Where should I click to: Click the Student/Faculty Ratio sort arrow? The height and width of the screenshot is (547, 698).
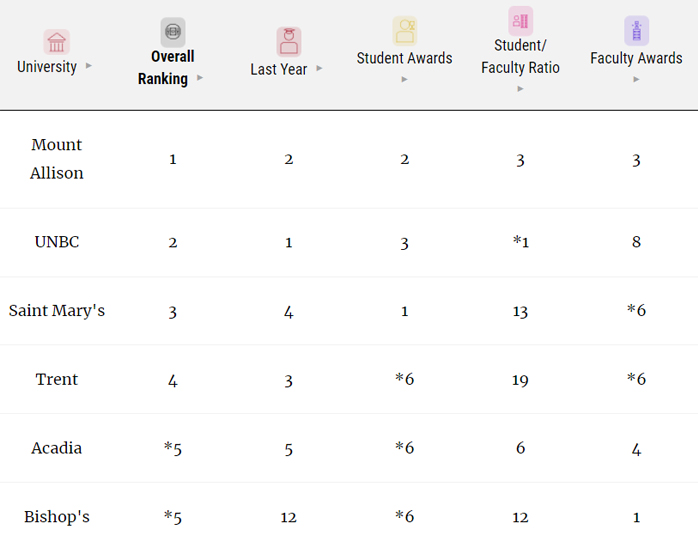(x=520, y=88)
